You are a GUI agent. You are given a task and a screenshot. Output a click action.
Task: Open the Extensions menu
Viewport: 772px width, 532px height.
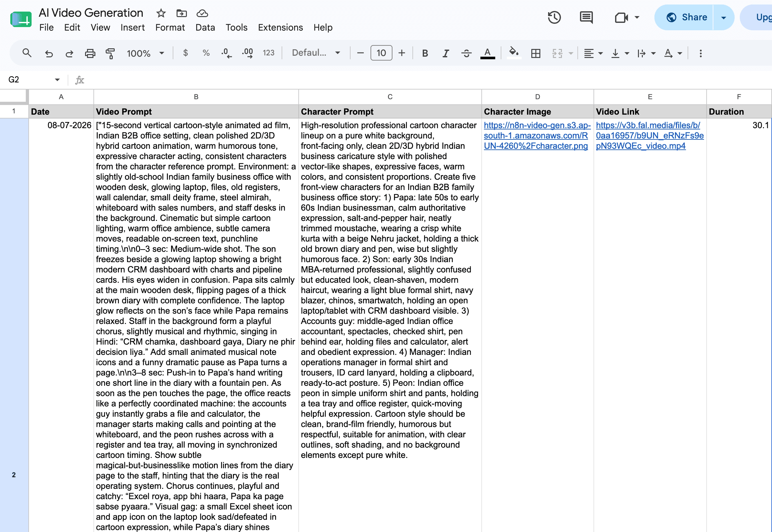coord(280,27)
